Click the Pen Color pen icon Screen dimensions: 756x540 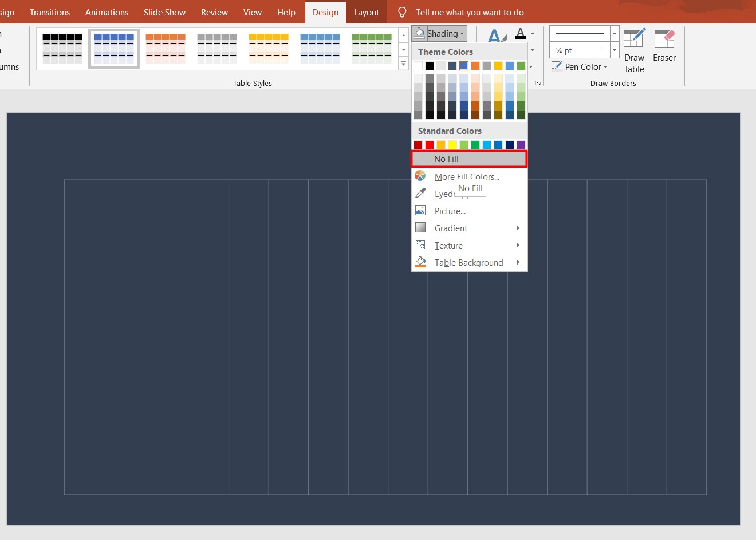pos(556,66)
